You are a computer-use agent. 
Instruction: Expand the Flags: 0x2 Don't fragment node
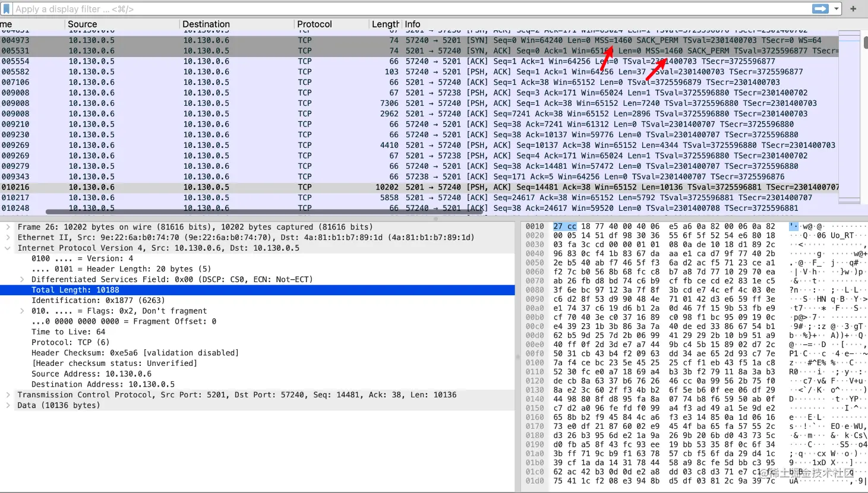22,311
